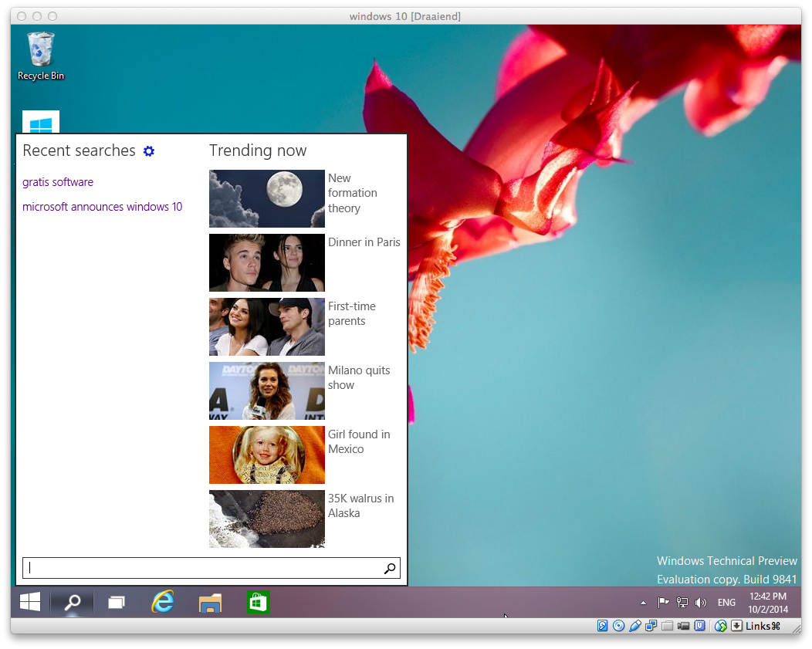Image resolution: width=812 pixels, height=649 pixels.
Task: Open the Start menu Windows button
Action: click(30, 602)
